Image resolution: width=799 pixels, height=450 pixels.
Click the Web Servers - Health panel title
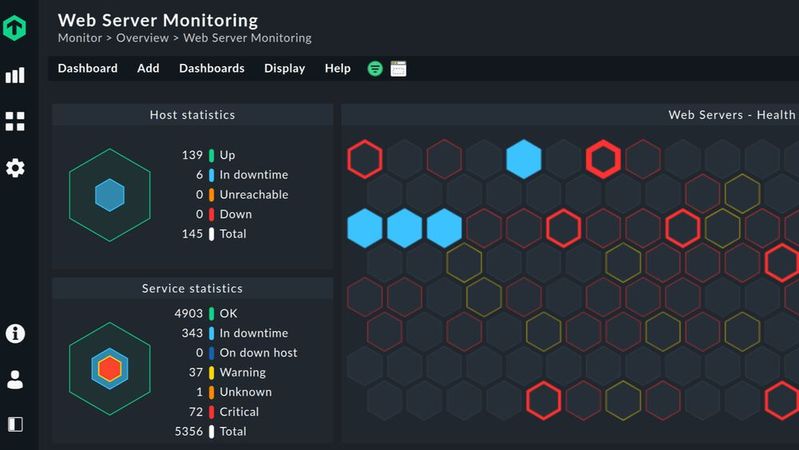(x=732, y=115)
